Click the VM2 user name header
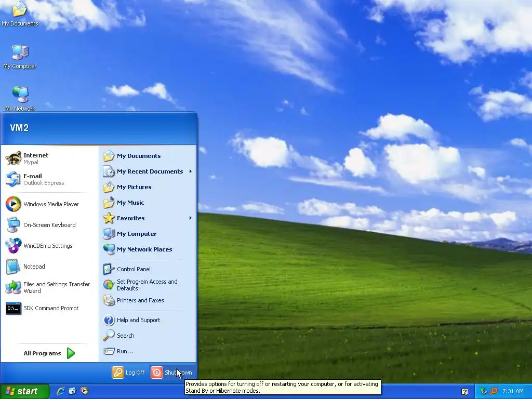The image size is (532, 399). click(x=19, y=128)
